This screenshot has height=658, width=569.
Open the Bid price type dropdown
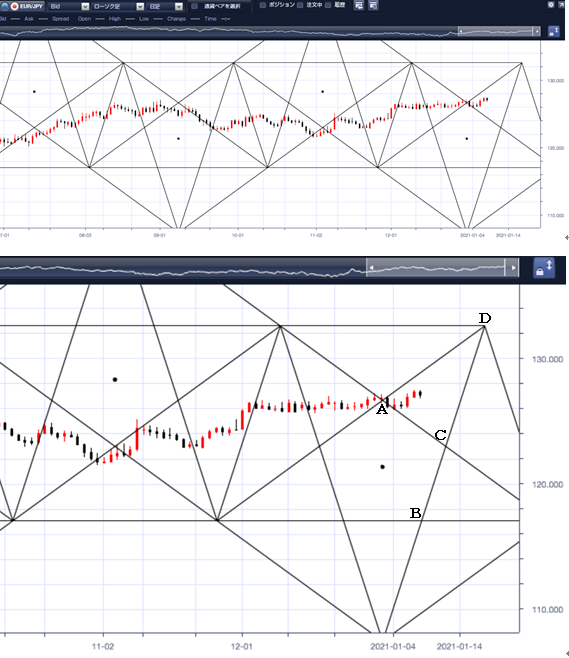click(x=85, y=6)
